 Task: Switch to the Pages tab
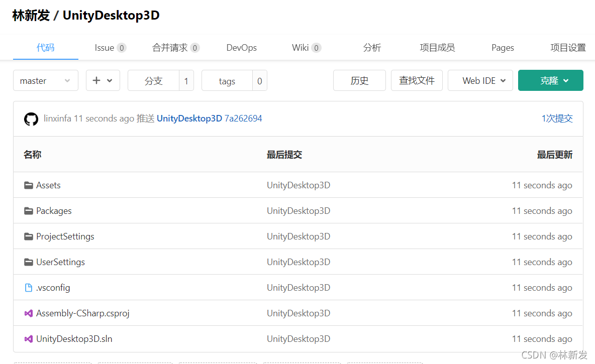(x=503, y=48)
